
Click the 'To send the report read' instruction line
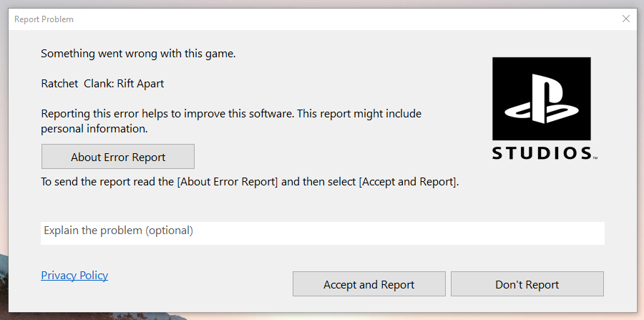pyautogui.click(x=250, y=182)
